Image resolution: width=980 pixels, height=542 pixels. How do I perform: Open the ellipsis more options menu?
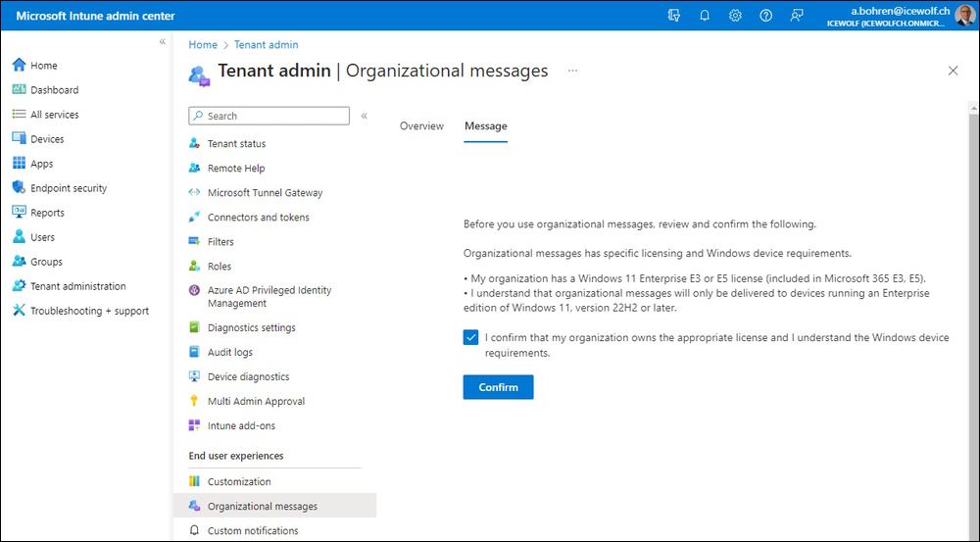(x=572, y=71)
